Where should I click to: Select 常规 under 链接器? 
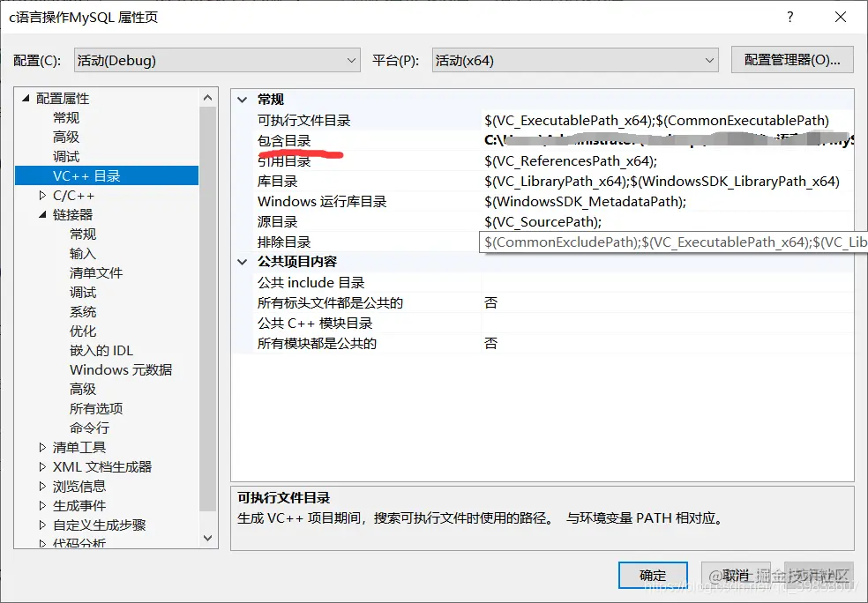click(x=83, y=234)
